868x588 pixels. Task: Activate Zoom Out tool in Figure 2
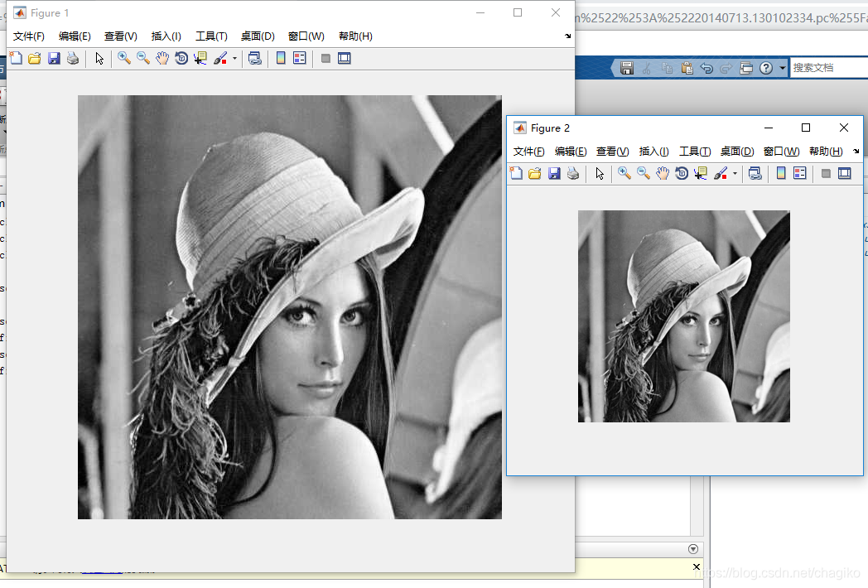coord(644,173)
